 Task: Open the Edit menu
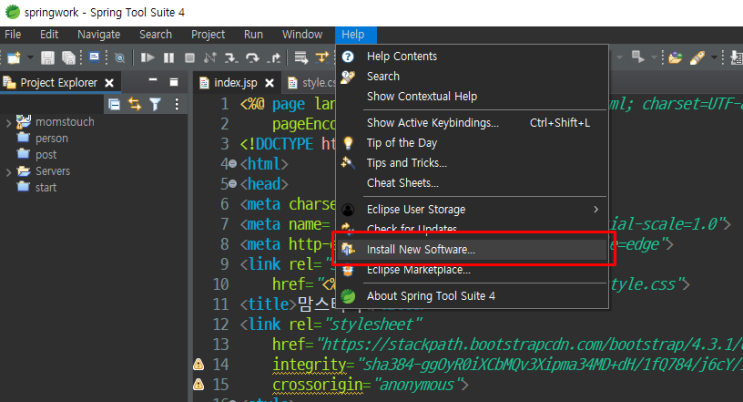point(49,35)
